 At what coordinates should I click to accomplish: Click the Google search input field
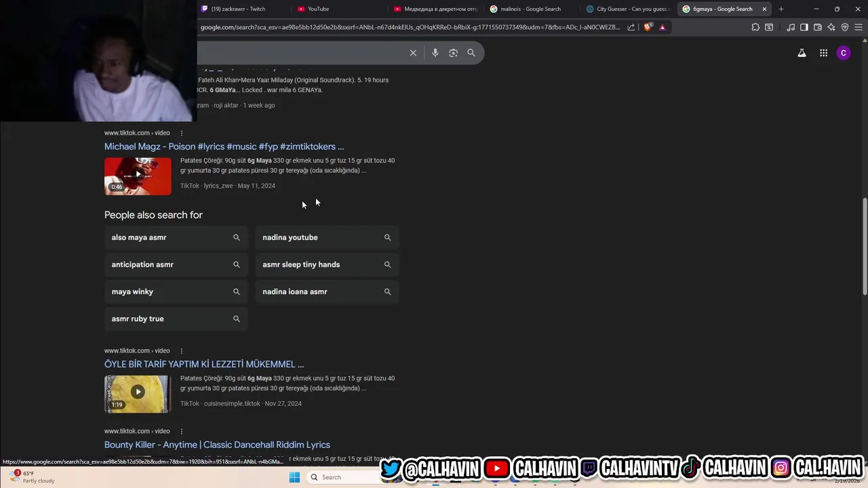pos(302,53)
